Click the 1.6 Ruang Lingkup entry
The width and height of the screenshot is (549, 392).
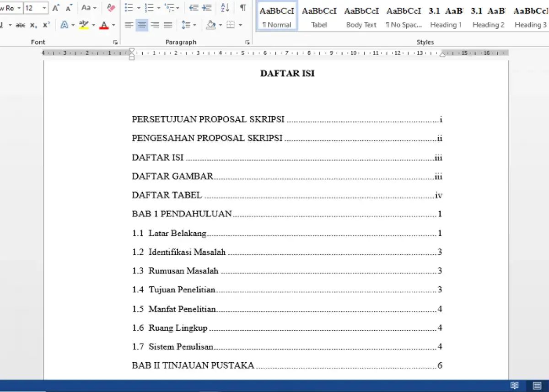(x=287, y=328)
